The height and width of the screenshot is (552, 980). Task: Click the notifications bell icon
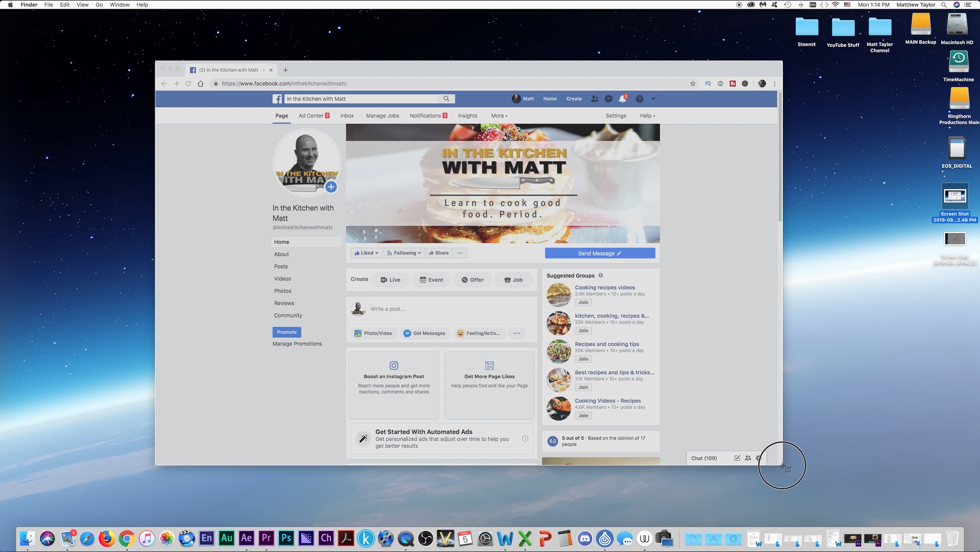(x=622, y=98)
